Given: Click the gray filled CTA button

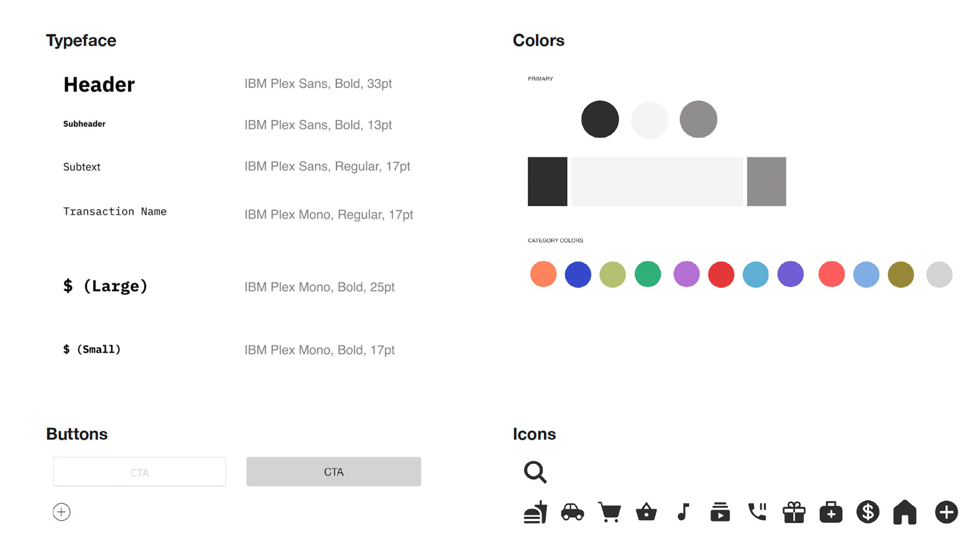Looking at the screenshot, I should (x=334, y=472).
